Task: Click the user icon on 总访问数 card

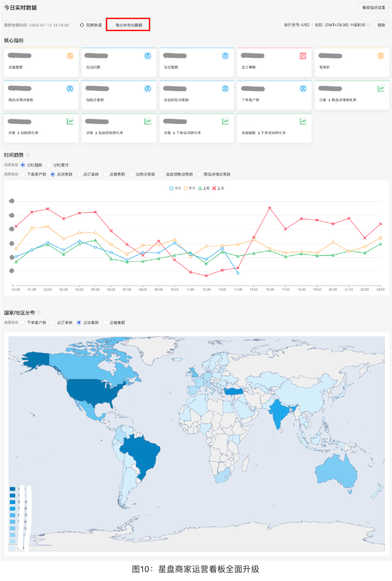Action: tap(148, 56)
